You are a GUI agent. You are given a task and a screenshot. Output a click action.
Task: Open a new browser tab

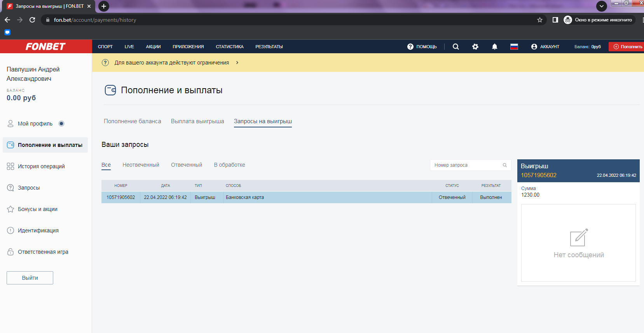(104, 6)
